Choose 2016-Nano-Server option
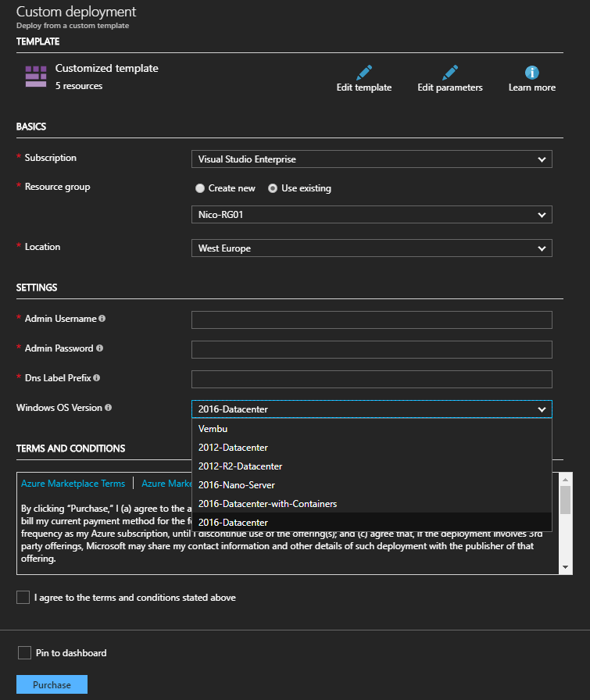The height and width of the screenshot is (700, 590). click(372, 485)
